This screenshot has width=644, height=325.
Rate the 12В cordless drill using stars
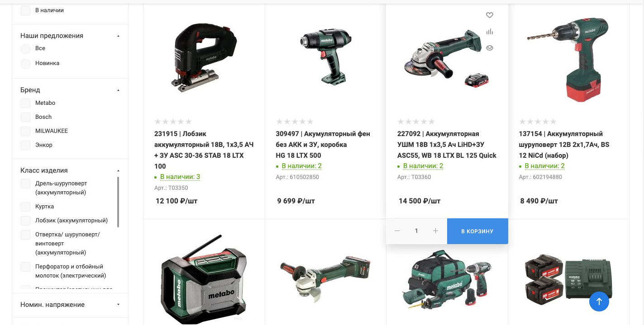click(538, 122)
